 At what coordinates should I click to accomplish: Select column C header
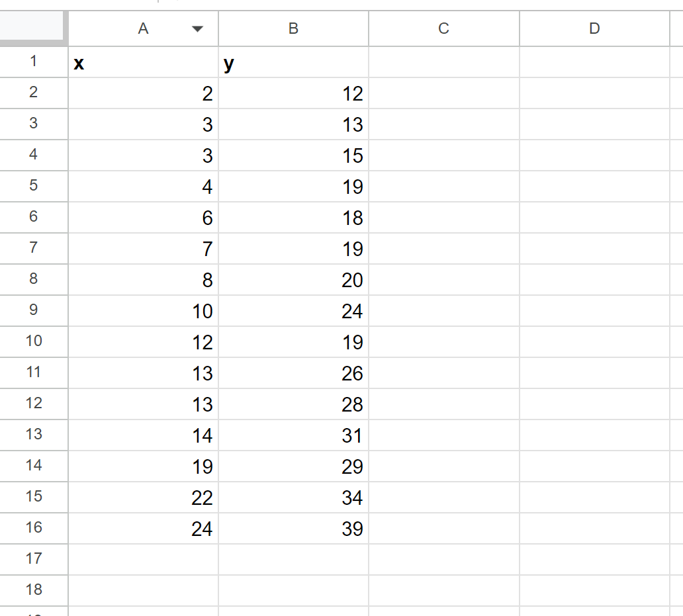tap(444, 28)
